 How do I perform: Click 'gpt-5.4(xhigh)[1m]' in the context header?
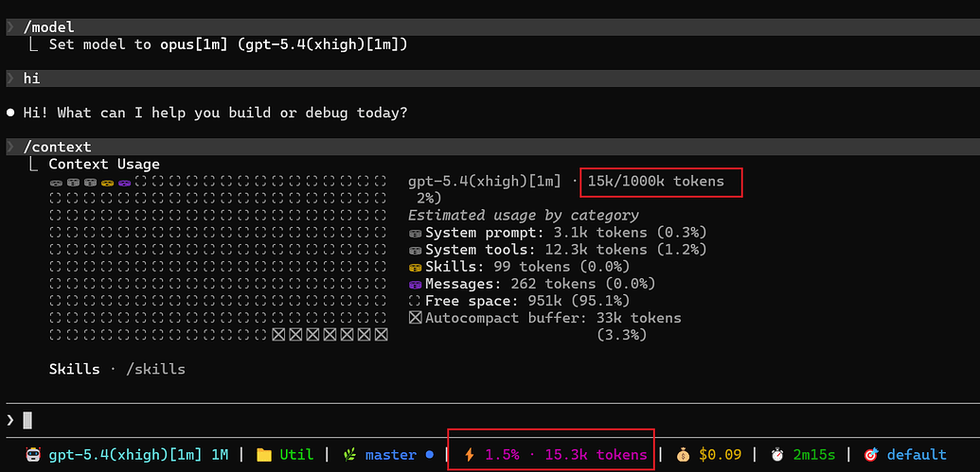485,182
